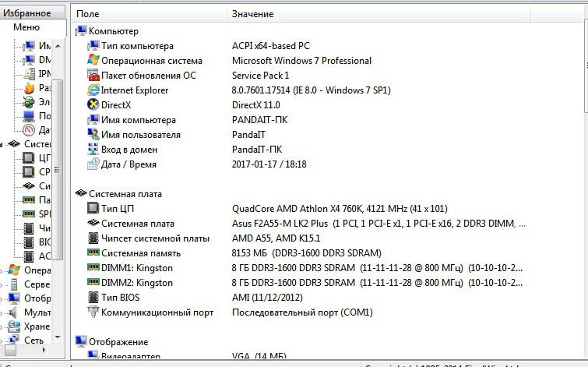Switch to the Избранное tab
The height and width of the screenshot is (367, 588).
point(27,13)
